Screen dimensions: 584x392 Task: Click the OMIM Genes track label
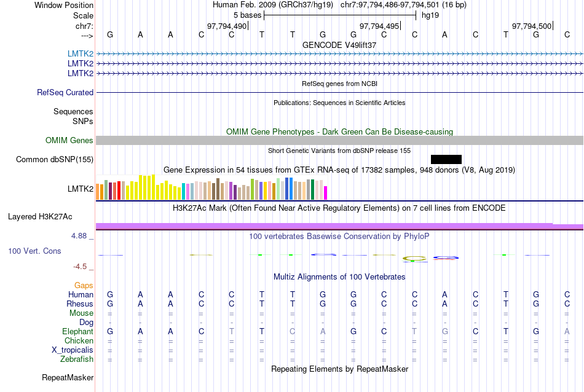point(69,140)
